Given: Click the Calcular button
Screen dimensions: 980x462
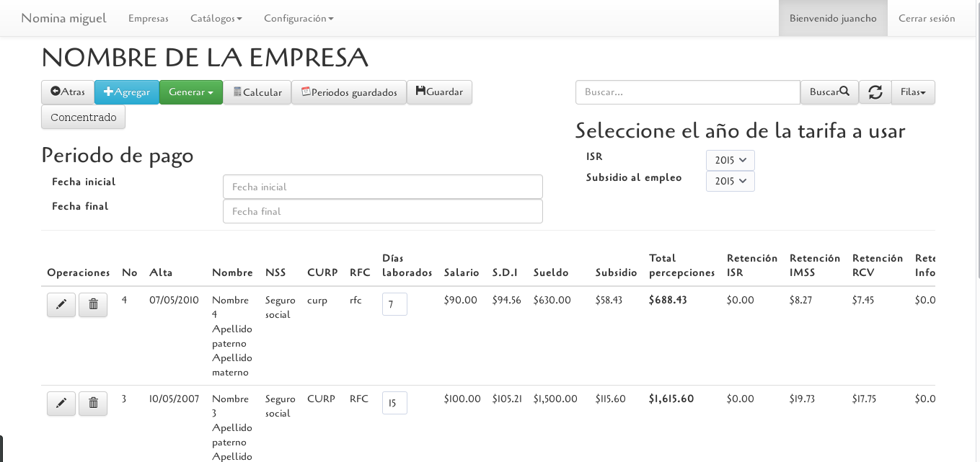Looking at the screenshot, I should tap(257, 92).
